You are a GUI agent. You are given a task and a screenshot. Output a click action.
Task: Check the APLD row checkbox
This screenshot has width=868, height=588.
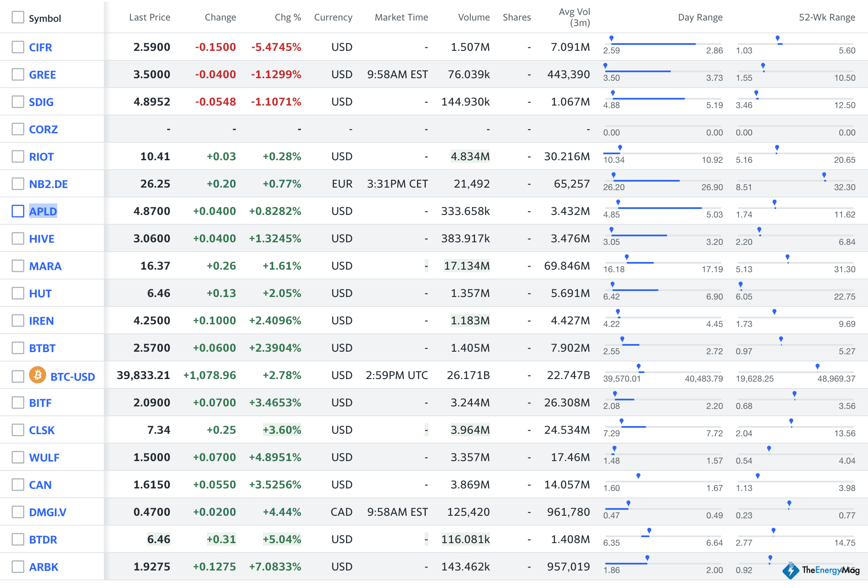click(x=18, y=211)
